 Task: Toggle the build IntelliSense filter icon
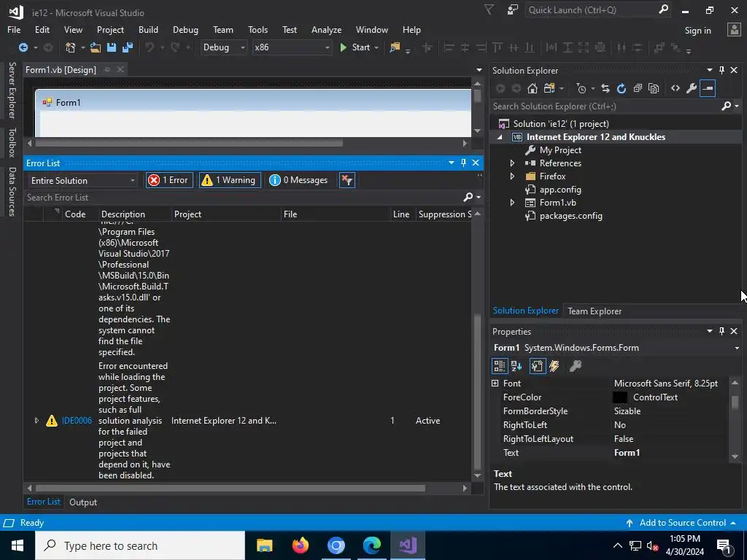(347, 180)
